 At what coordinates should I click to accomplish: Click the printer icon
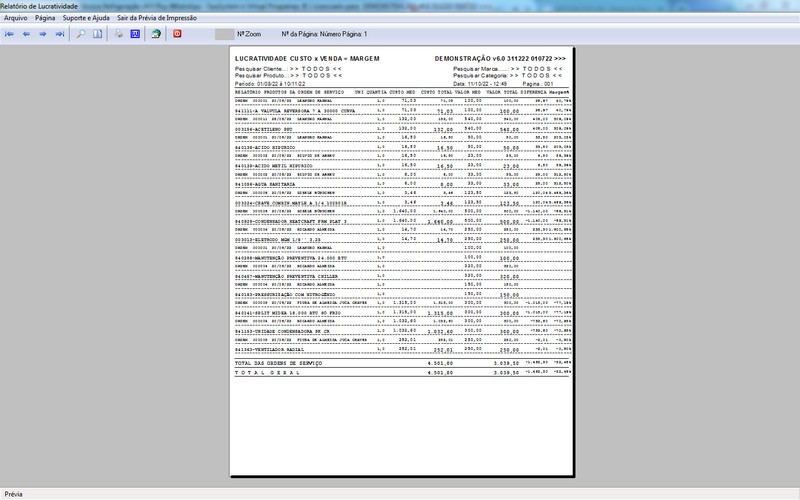tap(118, 34)
